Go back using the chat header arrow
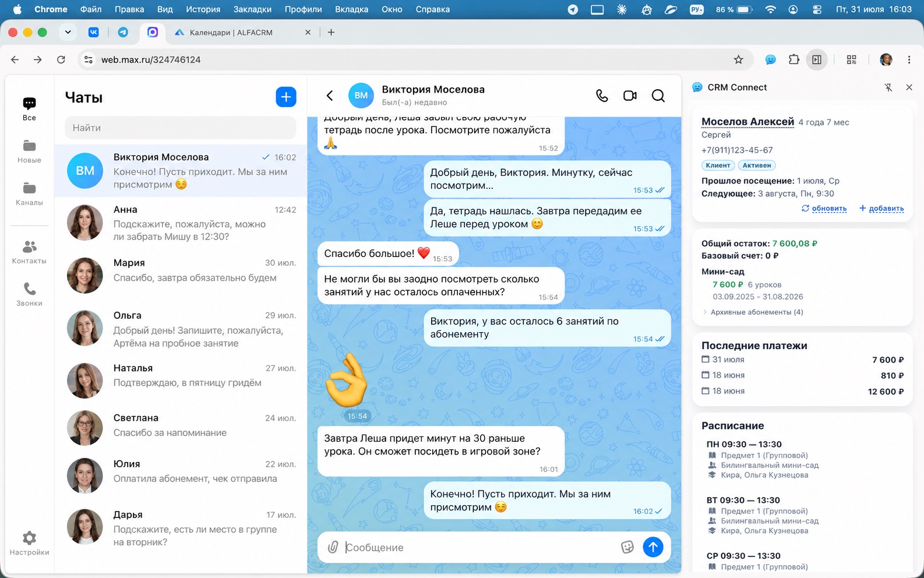 pyautogui.click(x=330, y=96)
